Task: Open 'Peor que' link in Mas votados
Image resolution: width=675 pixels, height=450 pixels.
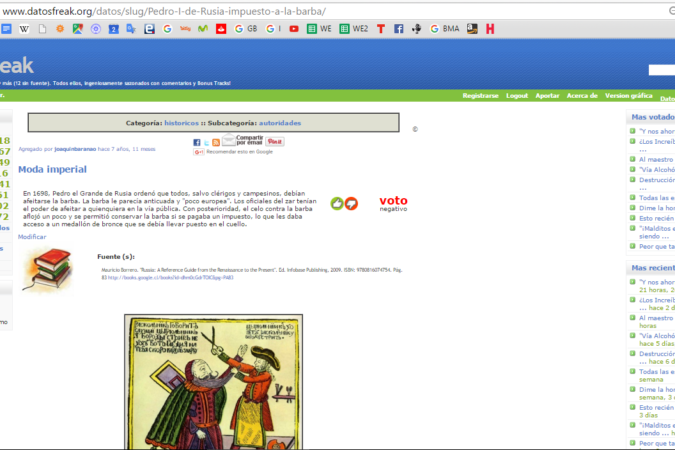Action: (x=657, y=246)
